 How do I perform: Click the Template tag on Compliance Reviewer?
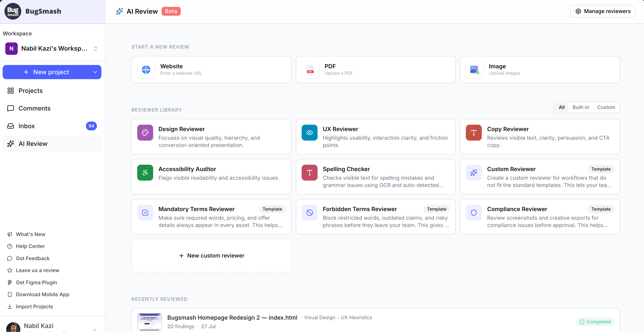601,209
